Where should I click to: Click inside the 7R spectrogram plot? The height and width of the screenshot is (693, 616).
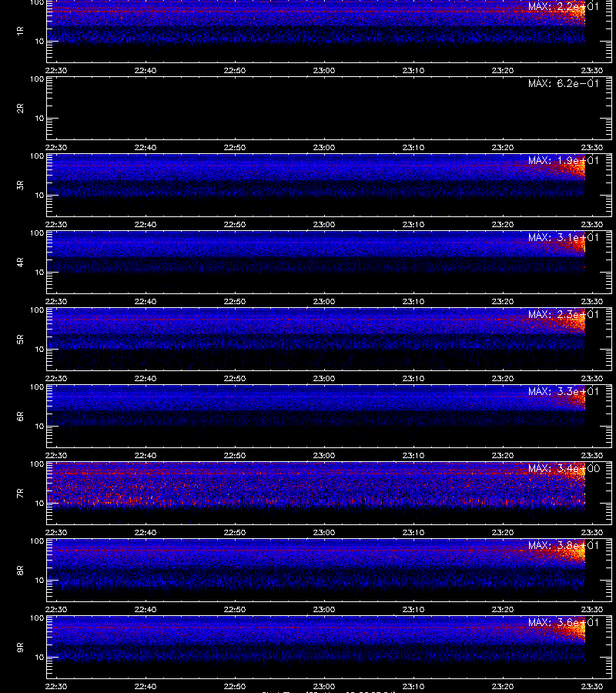(329, 494)
